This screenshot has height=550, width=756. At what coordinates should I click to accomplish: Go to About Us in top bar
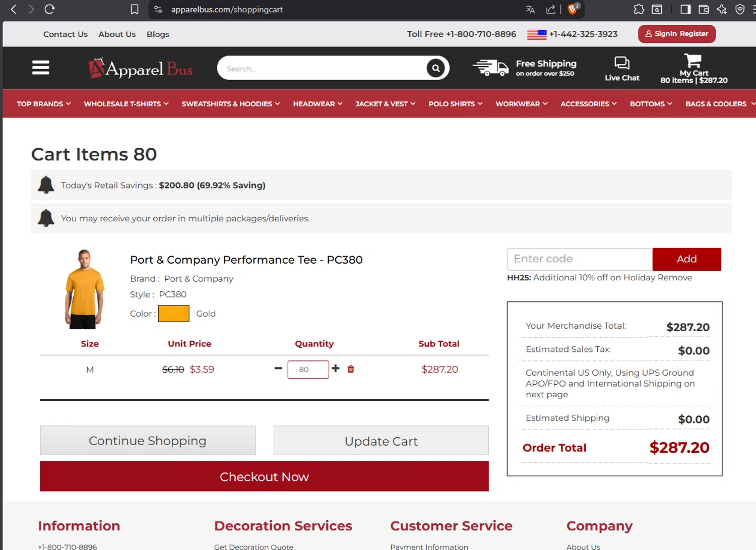pyautogui.click(x=117, y=34)
